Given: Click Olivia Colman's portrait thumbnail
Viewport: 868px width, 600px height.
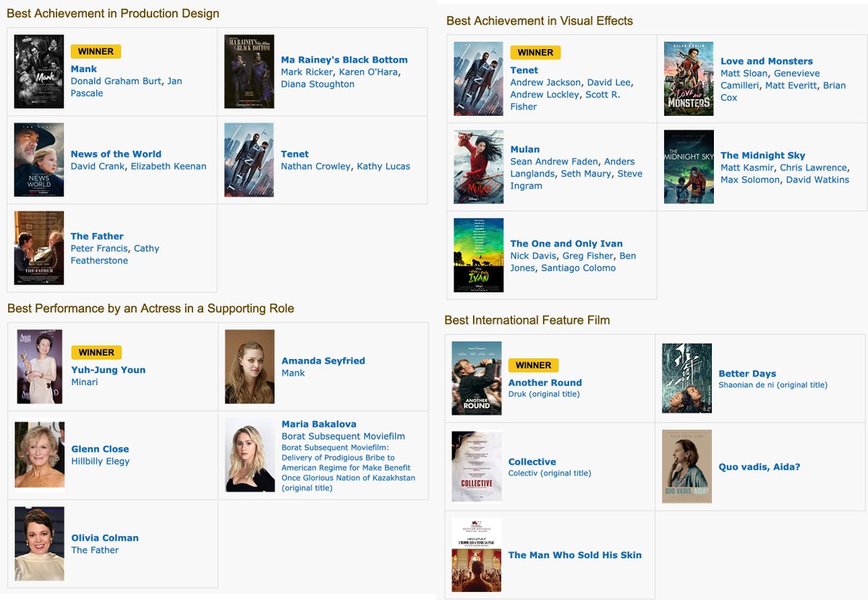Looking at the screenshot, I should pos(40,544).
